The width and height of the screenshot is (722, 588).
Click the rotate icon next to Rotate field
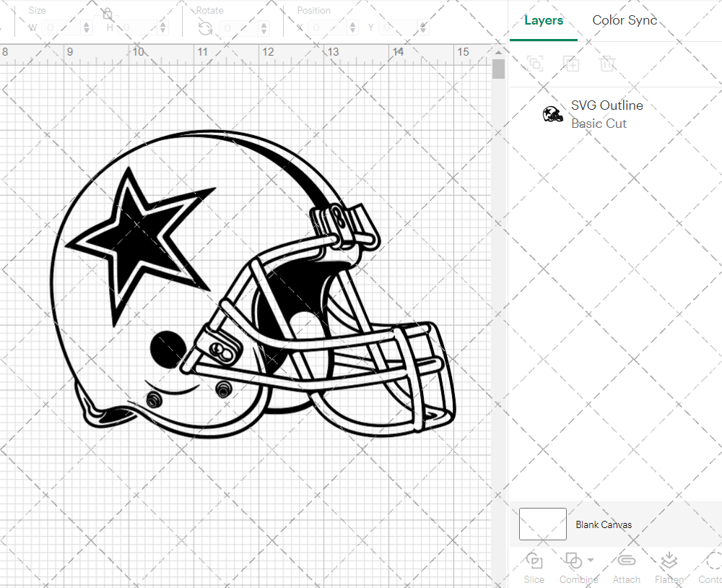point(205,27)
